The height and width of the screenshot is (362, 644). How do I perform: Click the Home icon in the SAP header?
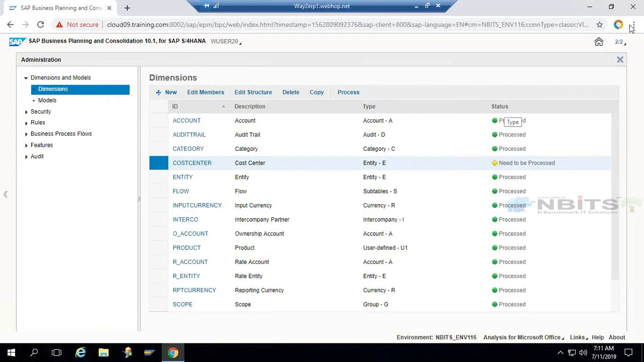(x=599, y=42)
